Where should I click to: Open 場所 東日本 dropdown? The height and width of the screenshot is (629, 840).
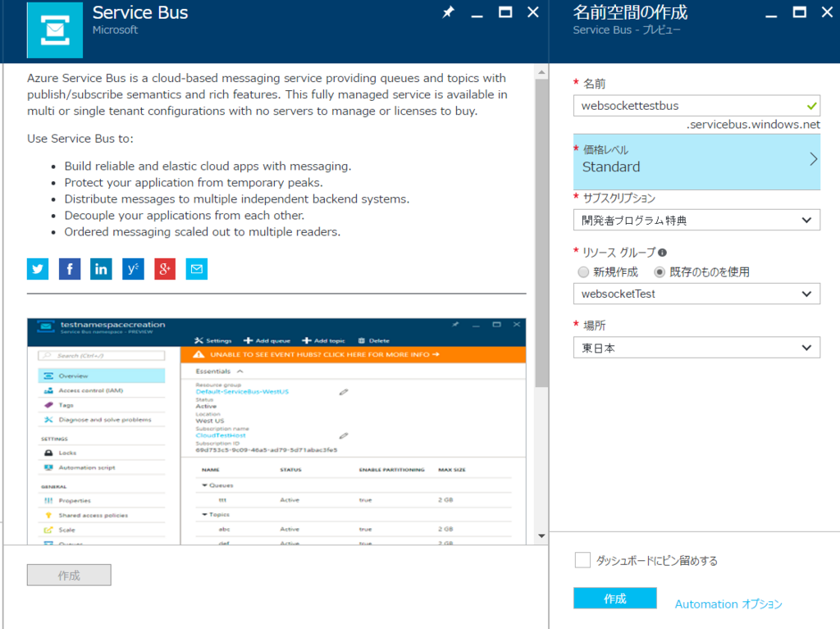coord(696,348)
